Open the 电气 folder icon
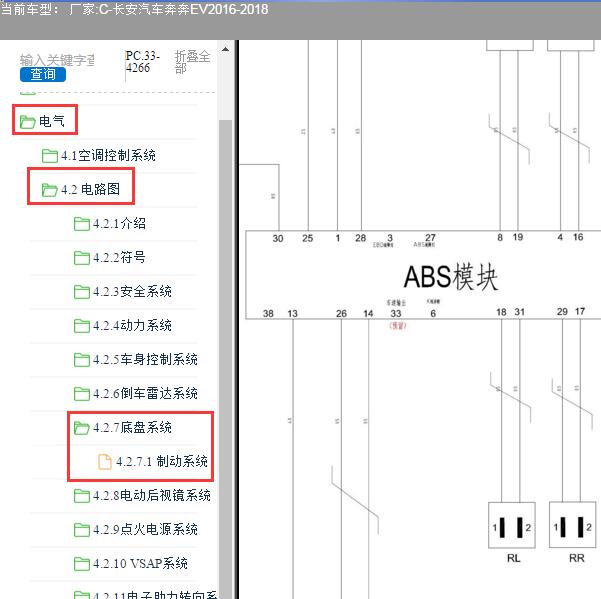The width and height of the screenshot is (601, 599). coord(27,122)
